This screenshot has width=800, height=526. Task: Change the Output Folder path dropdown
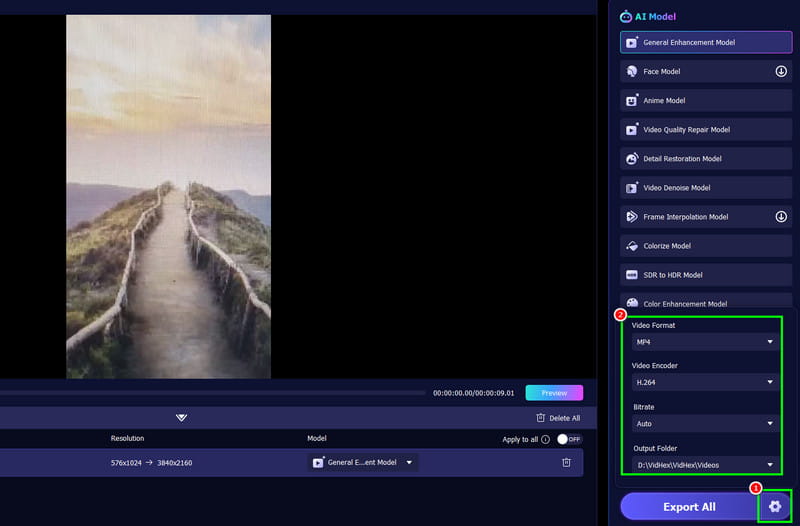(x=705, y=465)
